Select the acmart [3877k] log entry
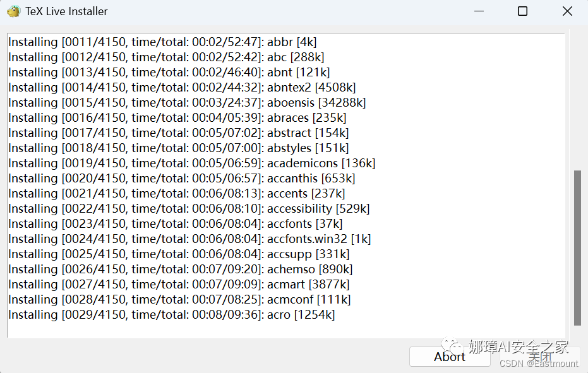This screenshot has width=588, height=373. point(179,284)
